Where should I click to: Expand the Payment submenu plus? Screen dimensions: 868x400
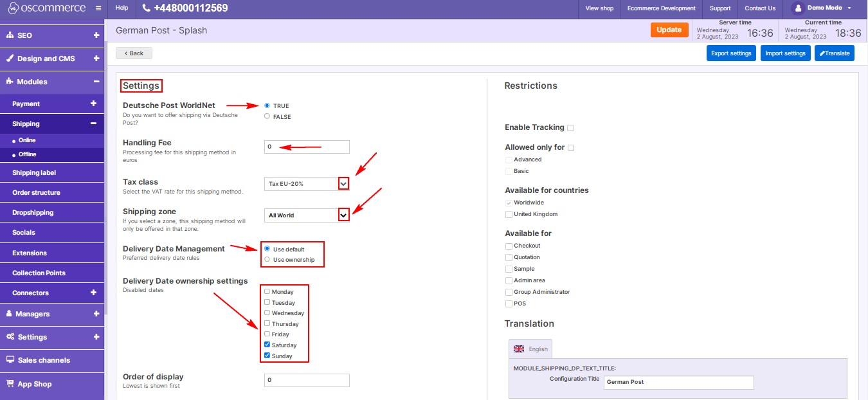(x=93, y=104)
